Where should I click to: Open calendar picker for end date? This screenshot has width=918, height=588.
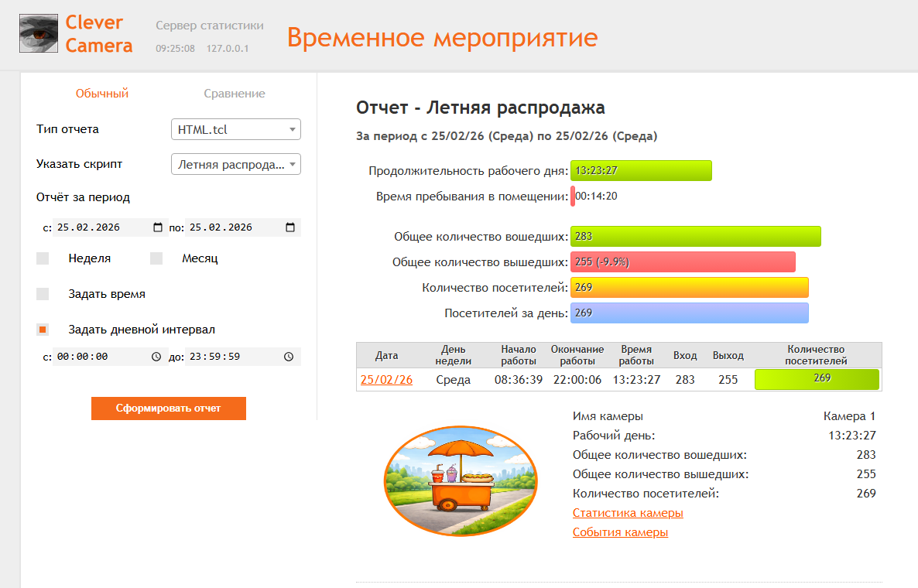click(x=289, y=227)
